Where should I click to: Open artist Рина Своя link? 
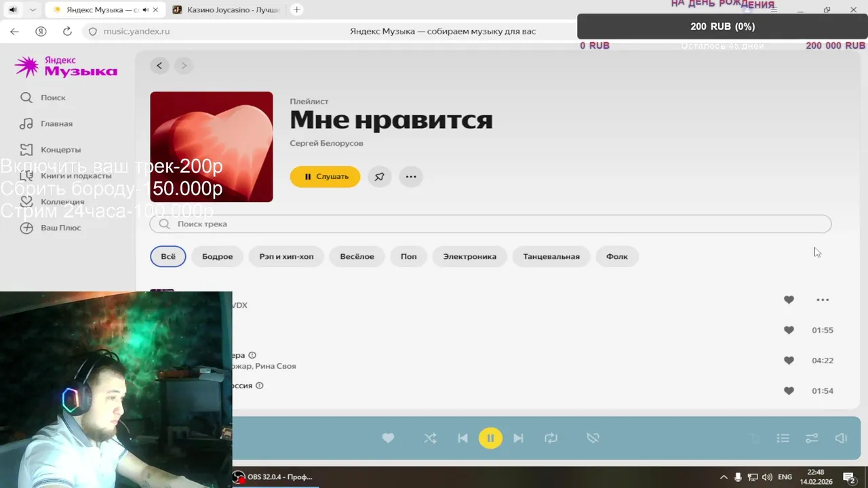276,366
